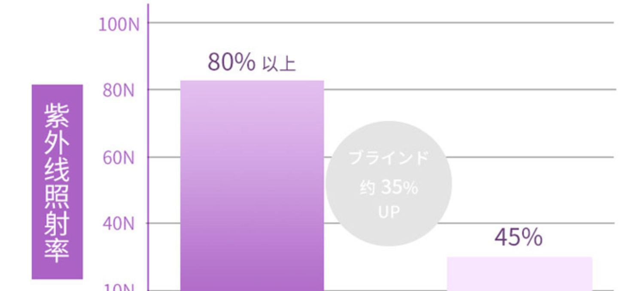Click the purple 紫外线照射率 vertical label
The image size is (644, 291).
(x=57, y=182)
